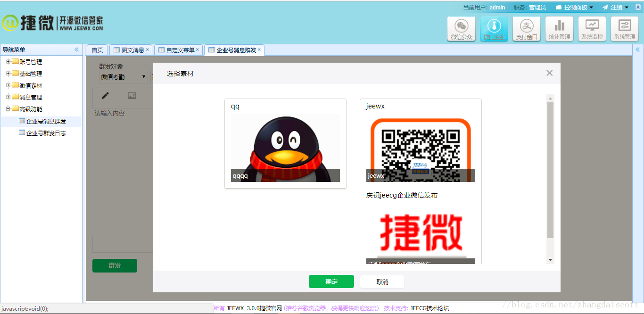The height and width of the screenshot is (314, 644).
Task: Open the 系统管理 module icon
Action: (x=625, y=29)
